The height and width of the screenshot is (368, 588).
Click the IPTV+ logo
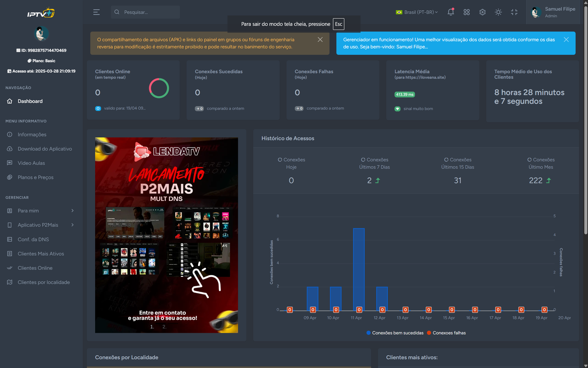[x=41, y=13]
